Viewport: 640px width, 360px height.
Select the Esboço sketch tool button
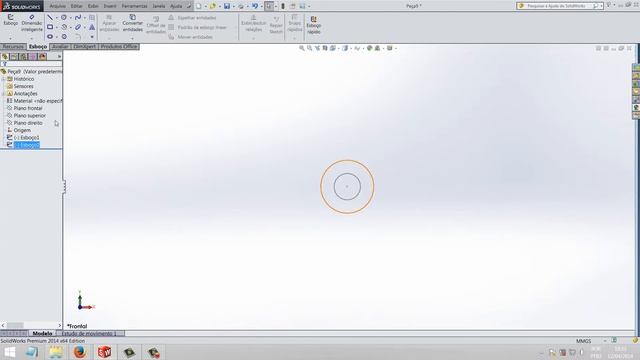pos(11,20)
